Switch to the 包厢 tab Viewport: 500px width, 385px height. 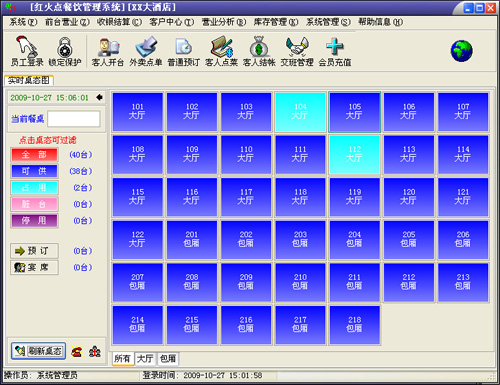pos(168,359)
